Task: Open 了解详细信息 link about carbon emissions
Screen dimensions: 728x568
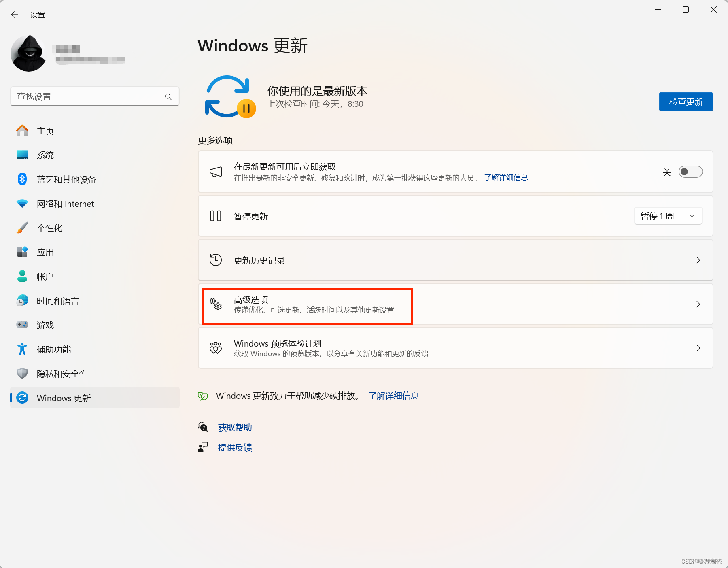Action: pyautogui.click(x=394, y=396)
